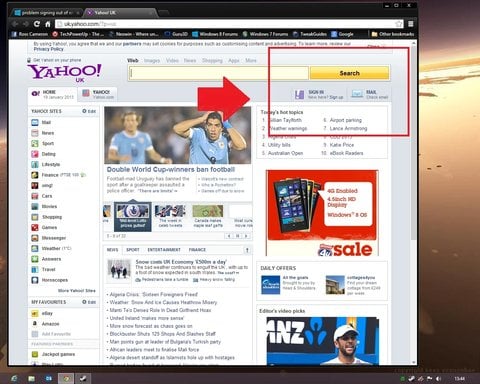Go to previous carousel stories arrow
The width and height of the screenshot is (480, 384).
pyautogui.click(x=229, y=236)
